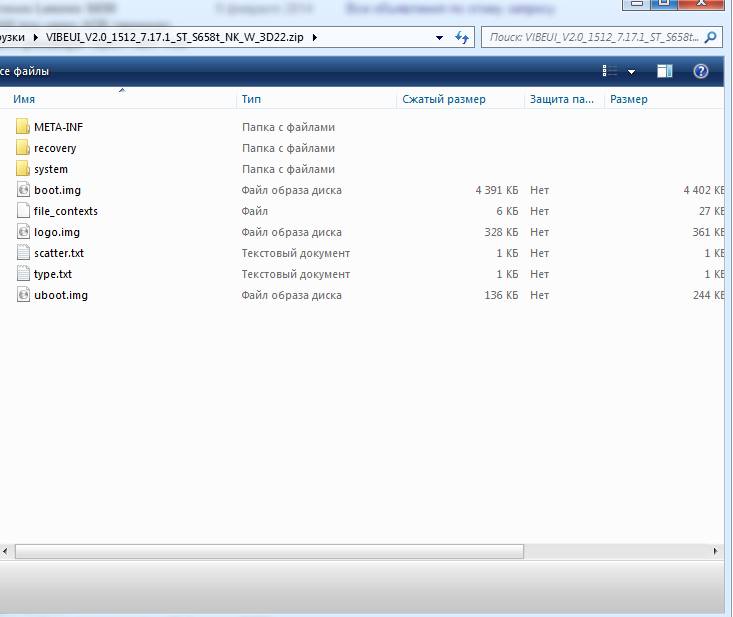Click the 6 КБ compressed size cell

point(507,211)
